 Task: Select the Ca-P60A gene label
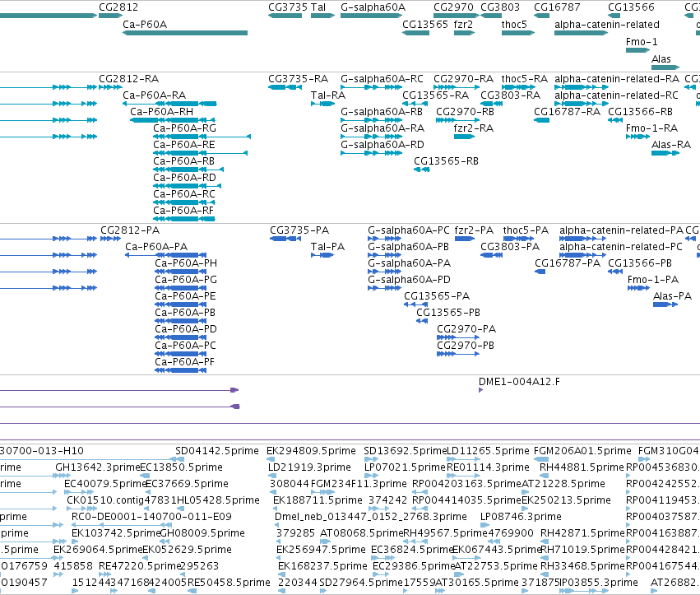tap(145, 24)
